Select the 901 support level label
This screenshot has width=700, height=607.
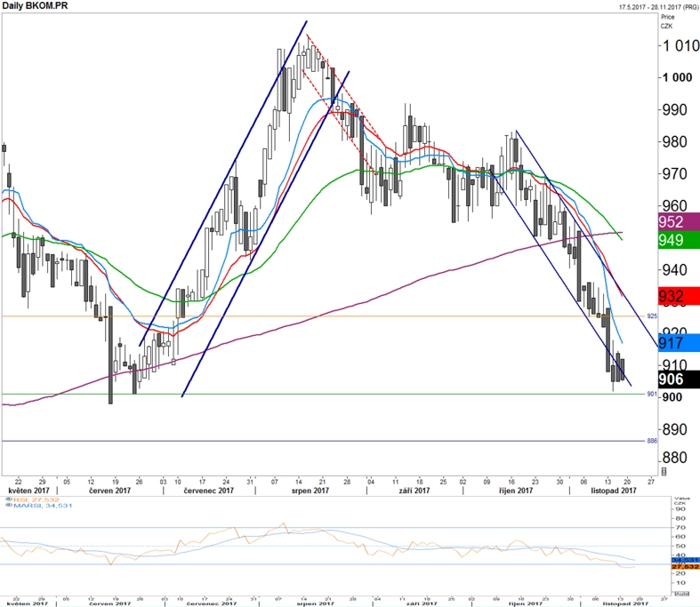click(652, 394)
